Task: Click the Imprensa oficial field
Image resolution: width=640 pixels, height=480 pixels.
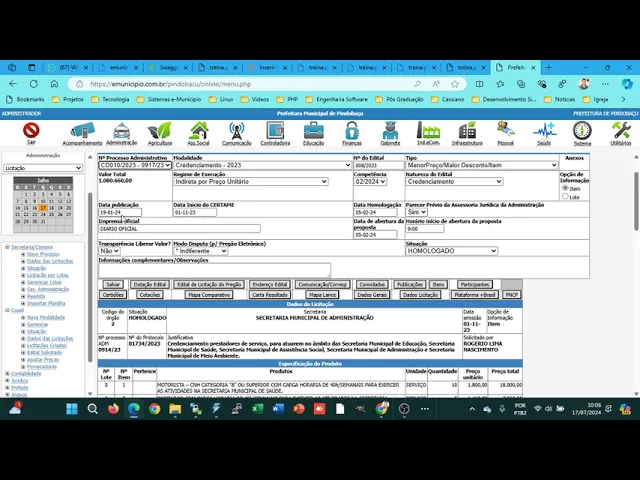Action: click(x=179, y=229)
